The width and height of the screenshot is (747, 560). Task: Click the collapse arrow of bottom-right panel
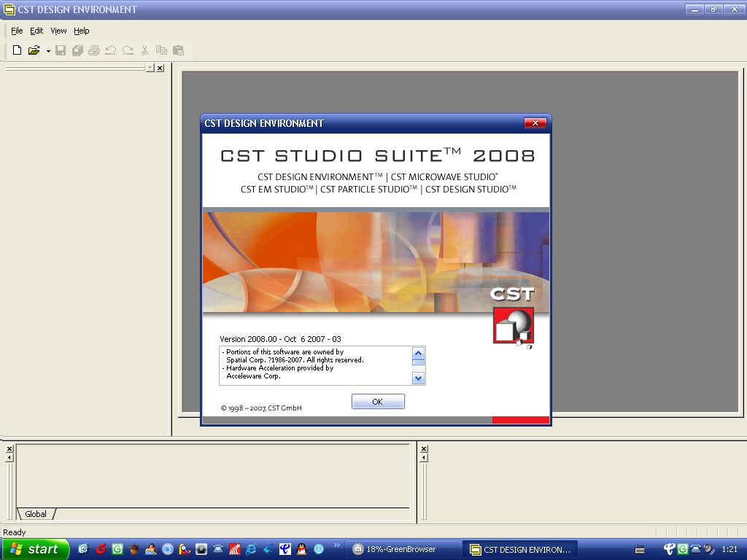coord(424,458)
